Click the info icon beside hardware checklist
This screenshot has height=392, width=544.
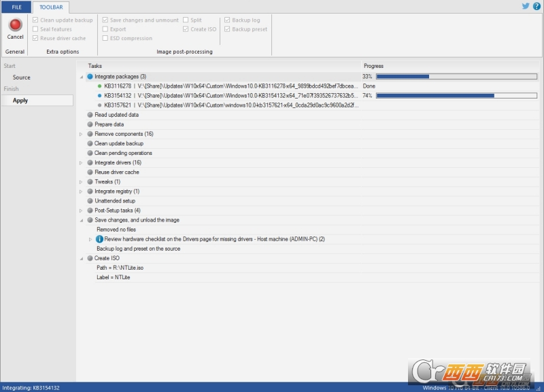99,239
